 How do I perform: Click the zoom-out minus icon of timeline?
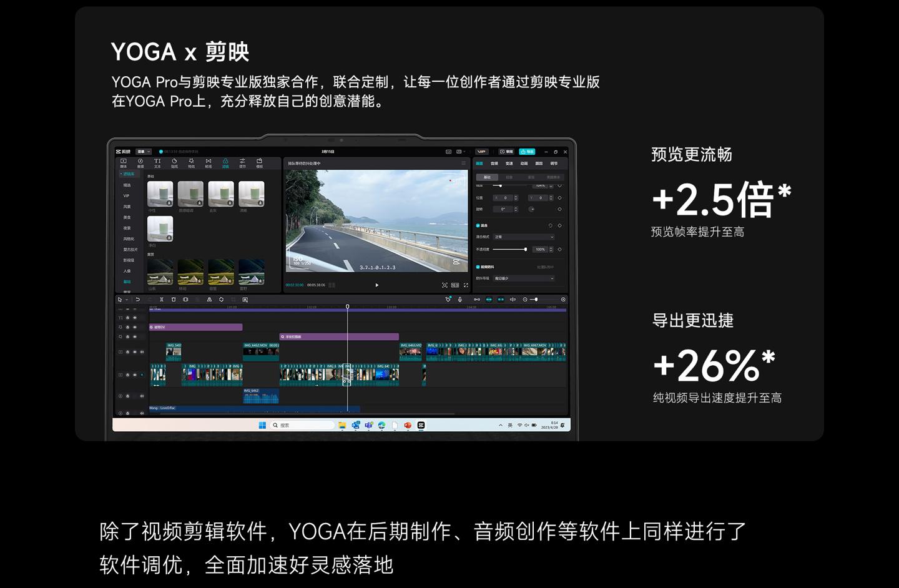point(525,300)
